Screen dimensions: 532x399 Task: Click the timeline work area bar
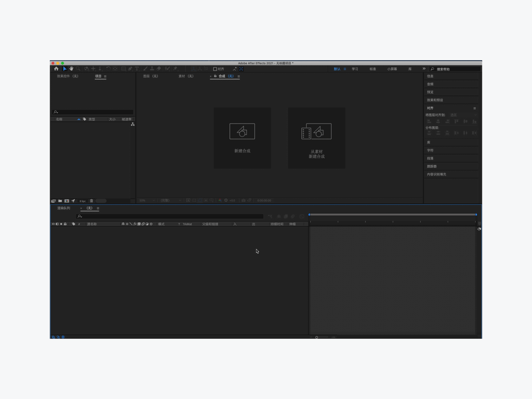[x=393, y=215]
